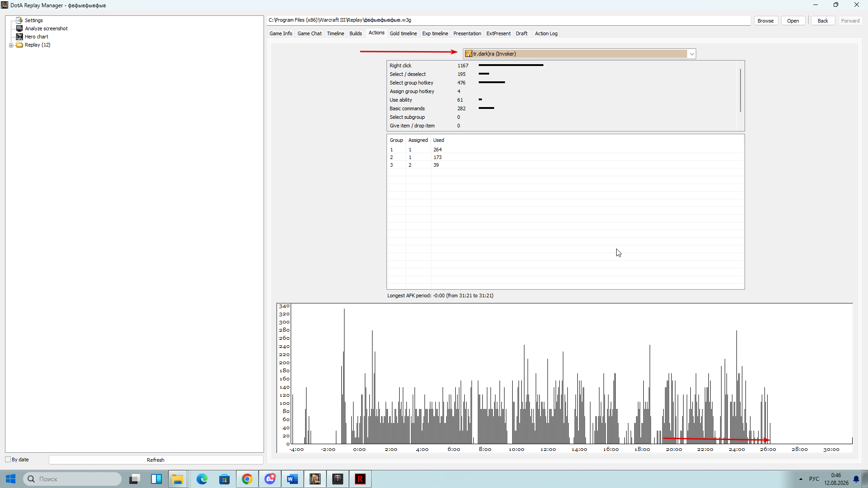
Task: Select the group 3 row with 39 used
Action: [x=565, y=165]
